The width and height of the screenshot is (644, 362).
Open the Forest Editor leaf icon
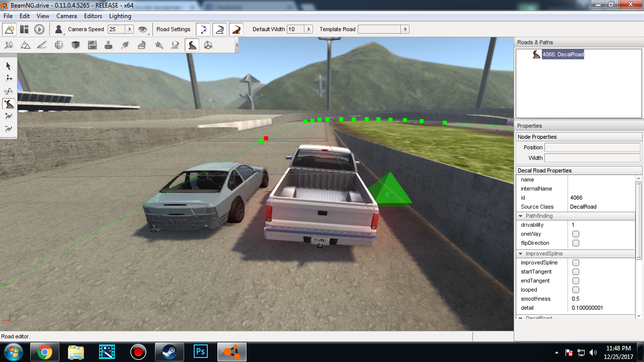click(x=125, y=45)
